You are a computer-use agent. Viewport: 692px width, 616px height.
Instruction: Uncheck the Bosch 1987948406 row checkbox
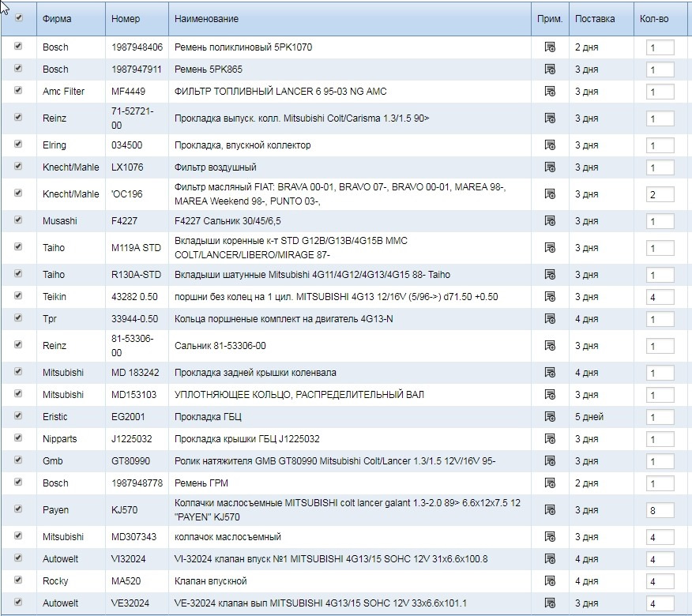[18, 46]
